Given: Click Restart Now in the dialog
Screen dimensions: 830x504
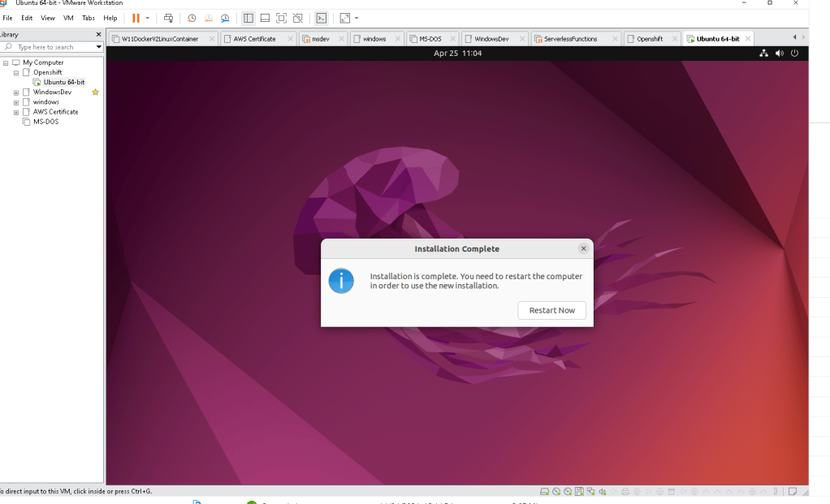Looking at the screenshot, I should point(551,311).
